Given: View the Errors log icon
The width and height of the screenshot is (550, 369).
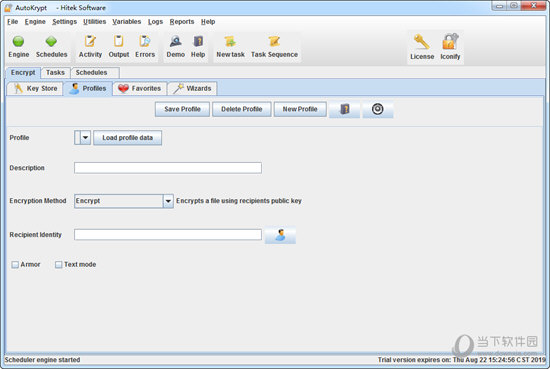Looking at the screenshot, I should tap(145, 41).
